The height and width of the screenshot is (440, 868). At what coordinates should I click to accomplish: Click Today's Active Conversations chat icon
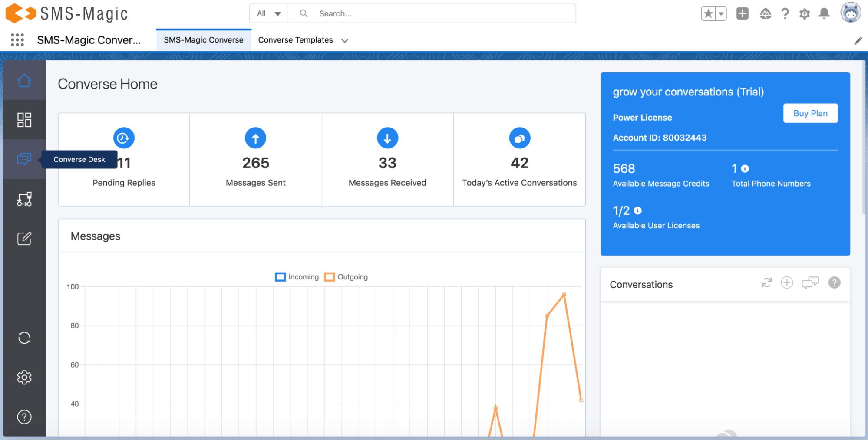click(x=519, y=138)
